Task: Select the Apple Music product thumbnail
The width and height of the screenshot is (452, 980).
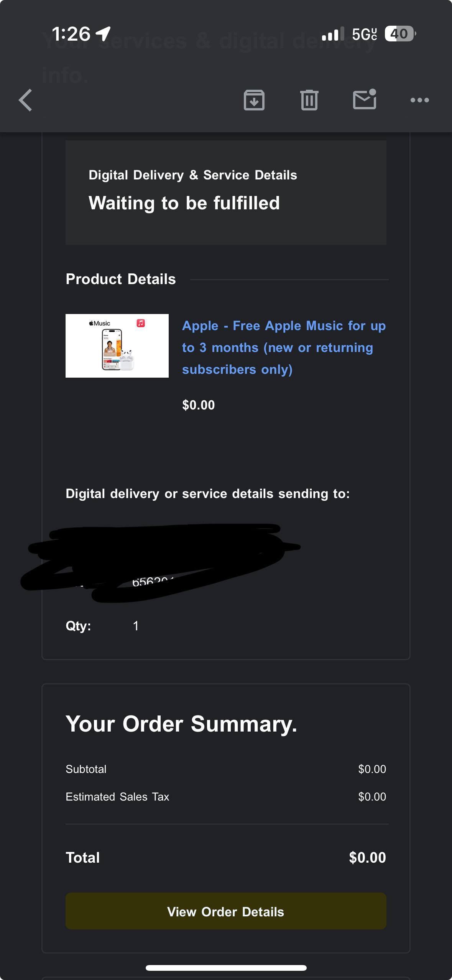Action: tap(117, 345)
